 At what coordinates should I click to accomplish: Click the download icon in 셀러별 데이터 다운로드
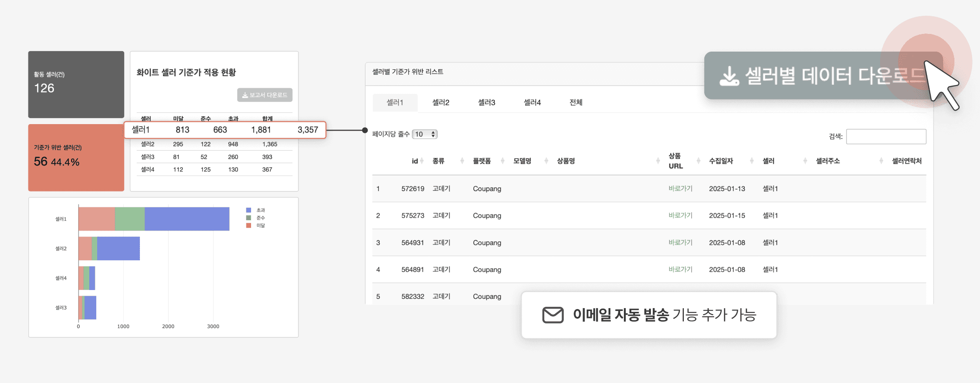[x=729, y=76]
